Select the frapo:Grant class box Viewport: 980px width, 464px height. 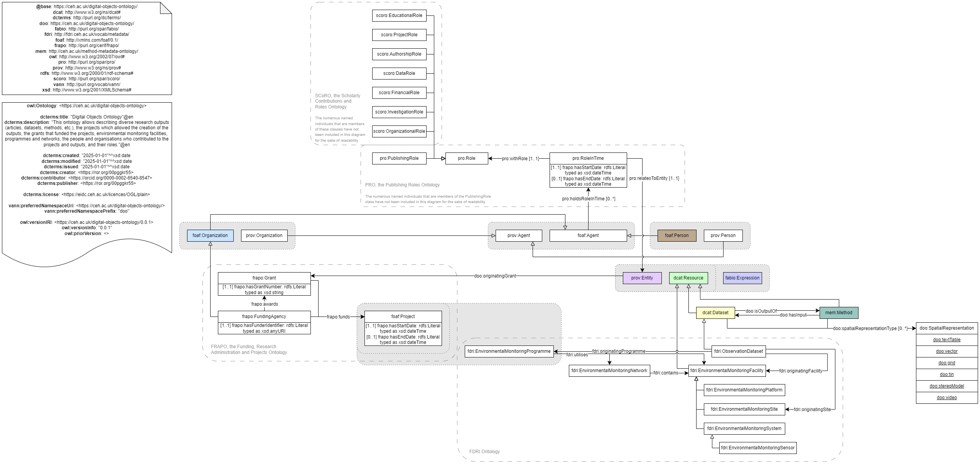(264, 278)
